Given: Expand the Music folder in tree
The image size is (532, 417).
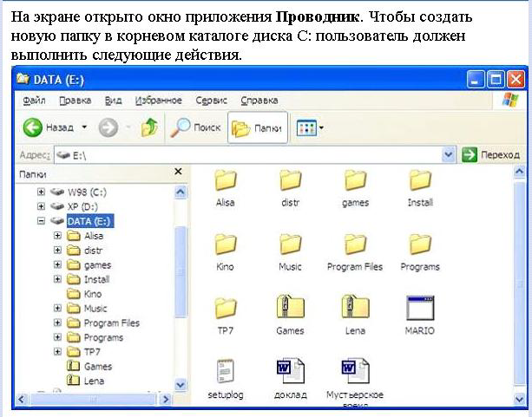Looking at the screenshot, I should point(57,308).
